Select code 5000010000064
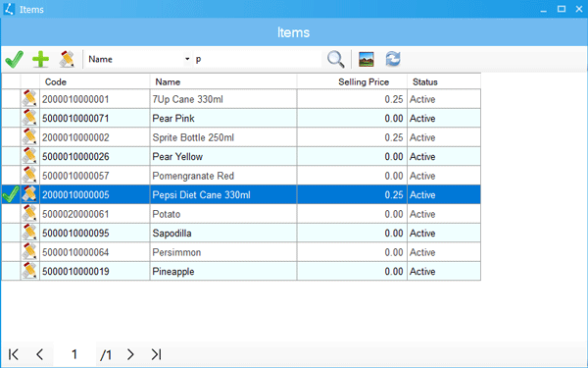 click(x=94, y=252)
